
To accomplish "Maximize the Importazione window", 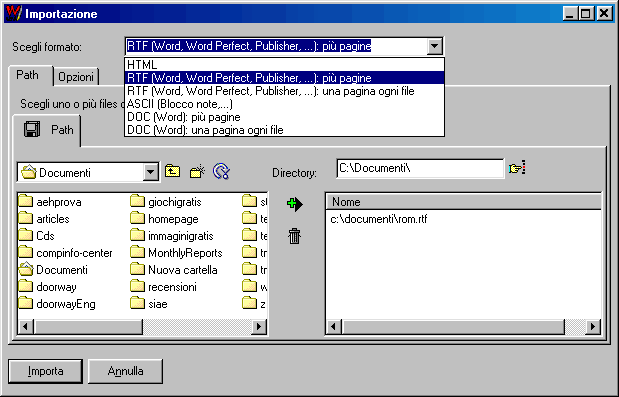I will click(x=586, y=14).
